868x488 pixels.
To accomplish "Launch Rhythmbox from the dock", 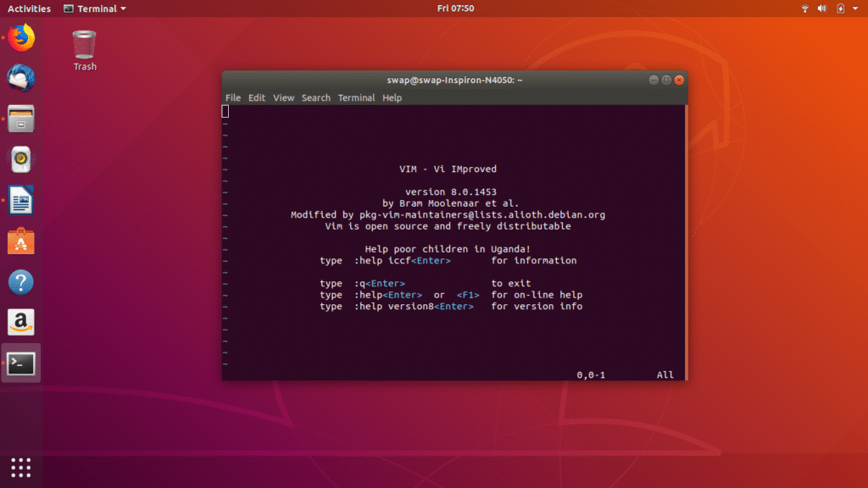I will pos(20,159).
